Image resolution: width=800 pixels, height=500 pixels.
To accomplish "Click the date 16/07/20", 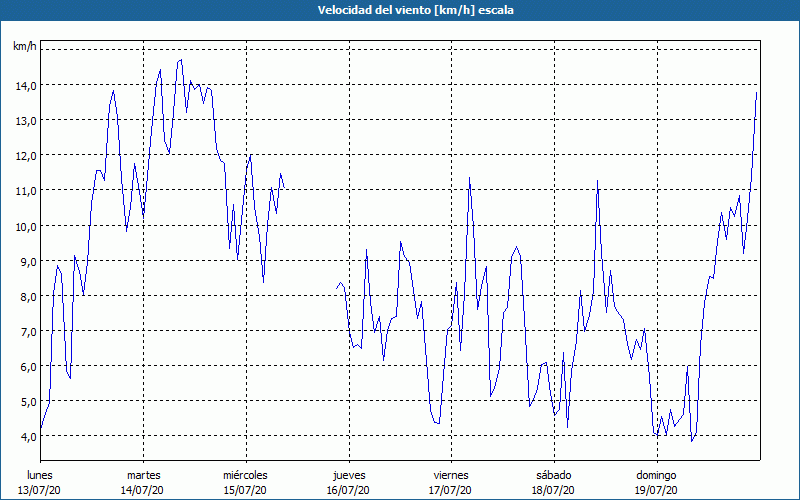I will click(x=348, y=490).
